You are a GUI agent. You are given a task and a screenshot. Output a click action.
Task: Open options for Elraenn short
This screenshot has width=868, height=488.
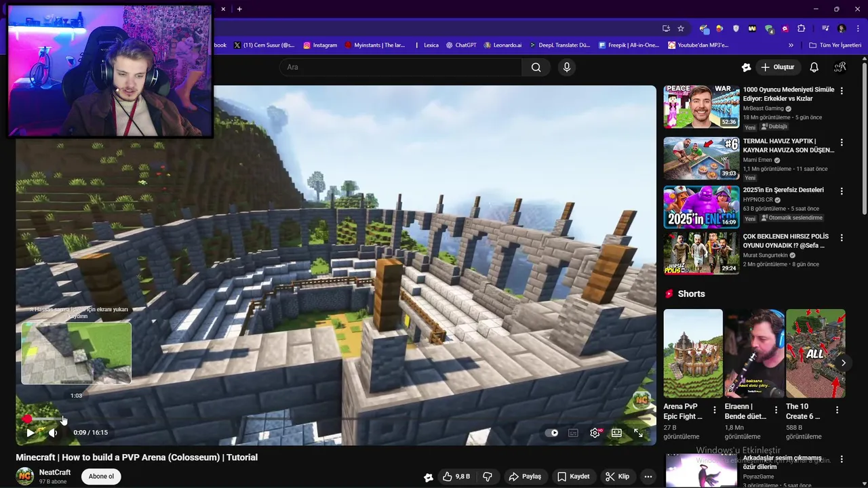pos(776,410)
